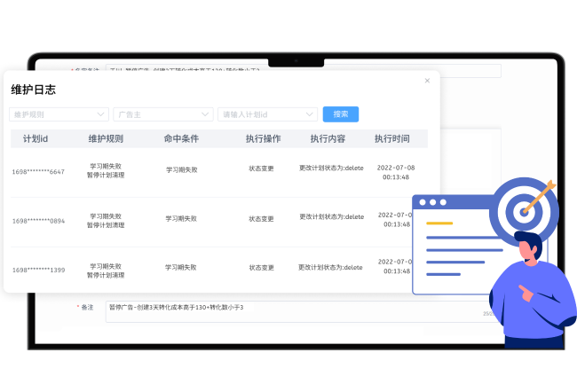577x392 pixels.
Task: Open the 维护规则 dropdown
Action: 59,114
